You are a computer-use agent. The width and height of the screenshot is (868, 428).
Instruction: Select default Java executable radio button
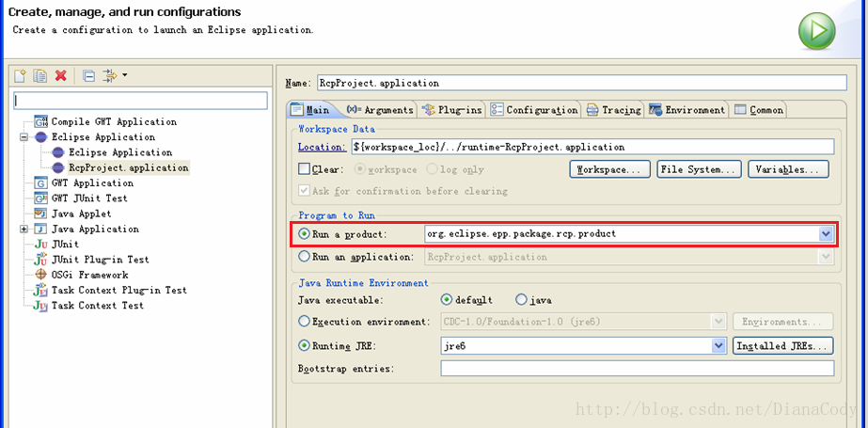tap(447, 299)
